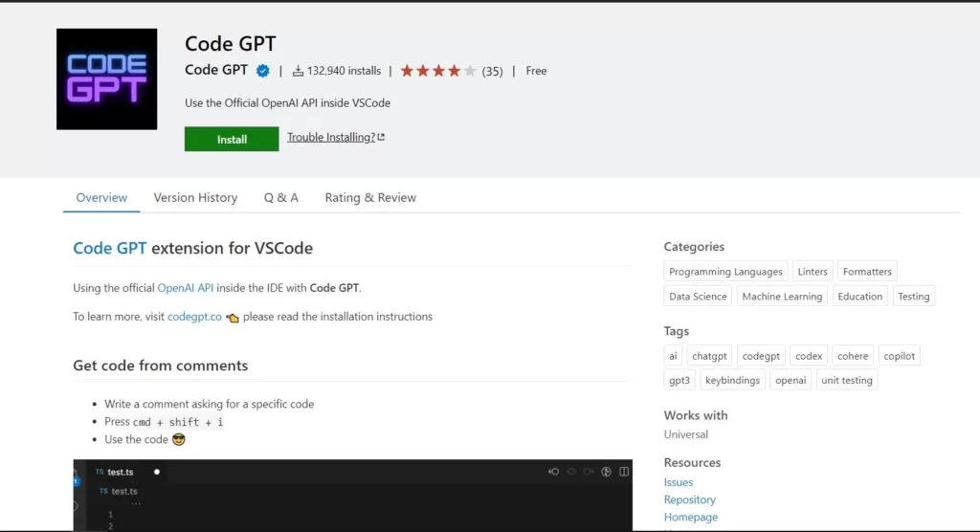Open the Issues resource link

[x=679, y=482]
